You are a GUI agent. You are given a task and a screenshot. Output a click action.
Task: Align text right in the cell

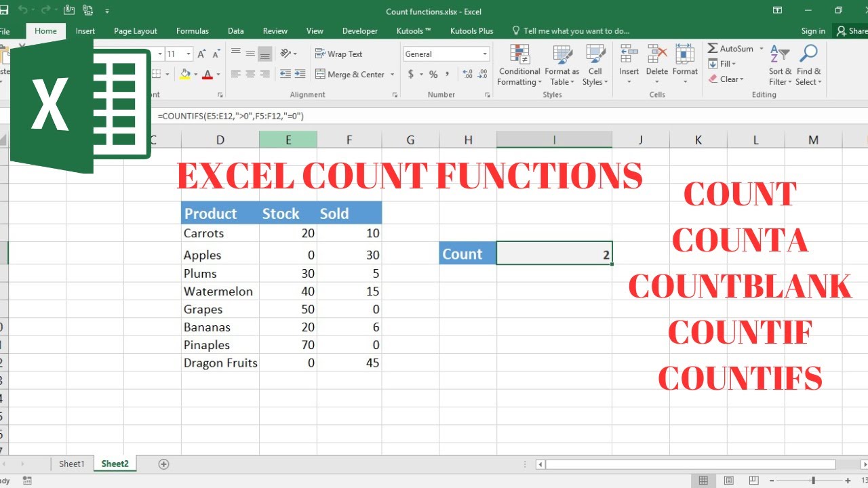point(265,75)
